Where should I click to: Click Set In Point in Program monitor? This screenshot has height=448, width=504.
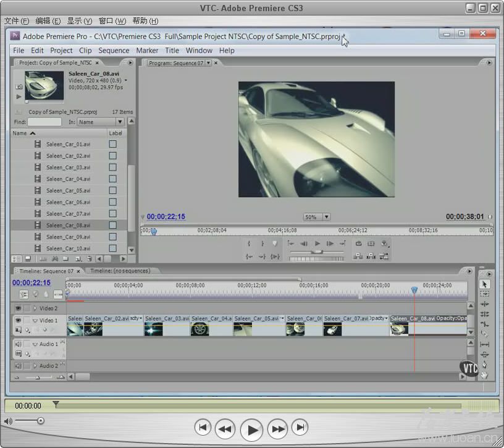pos(249,243)
